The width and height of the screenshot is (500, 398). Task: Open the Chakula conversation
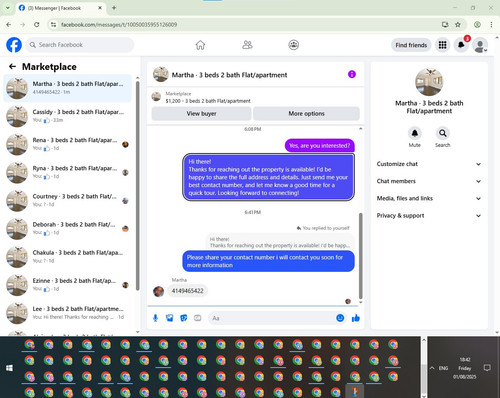coord(68,257)
